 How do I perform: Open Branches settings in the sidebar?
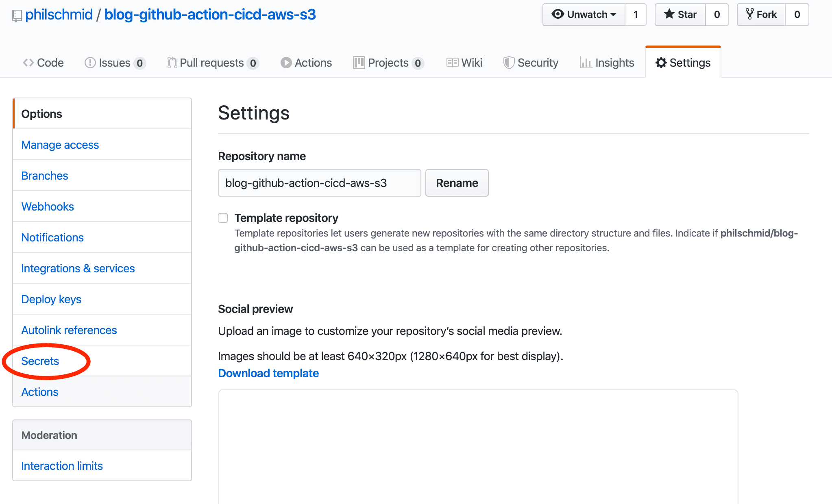pyautogui.click(x=102, y=176)
